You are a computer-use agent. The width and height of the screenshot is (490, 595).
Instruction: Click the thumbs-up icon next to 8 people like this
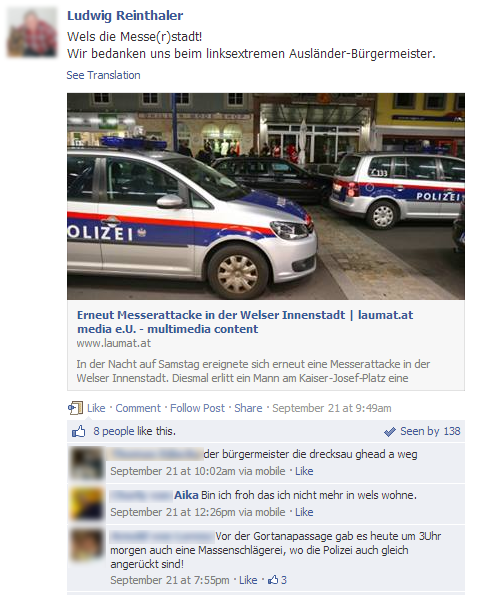point(79,431)
